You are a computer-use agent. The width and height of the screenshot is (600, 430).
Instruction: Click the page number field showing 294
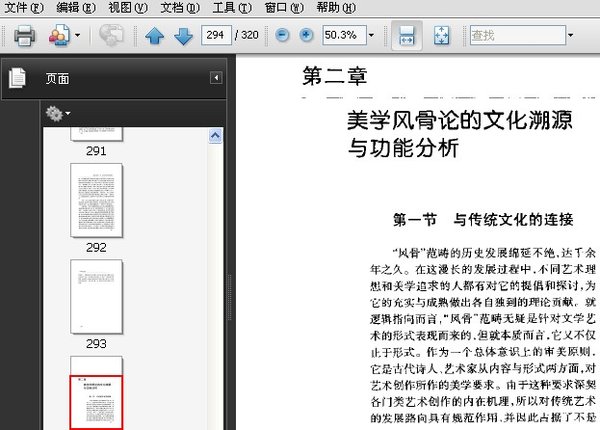pyautogui.click(x=215, y=36)
